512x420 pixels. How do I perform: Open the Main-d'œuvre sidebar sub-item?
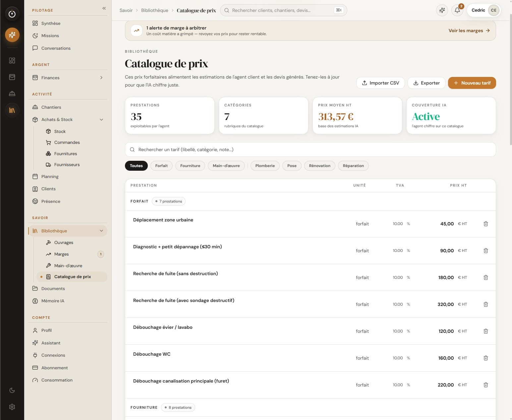(x=72, y=266)
